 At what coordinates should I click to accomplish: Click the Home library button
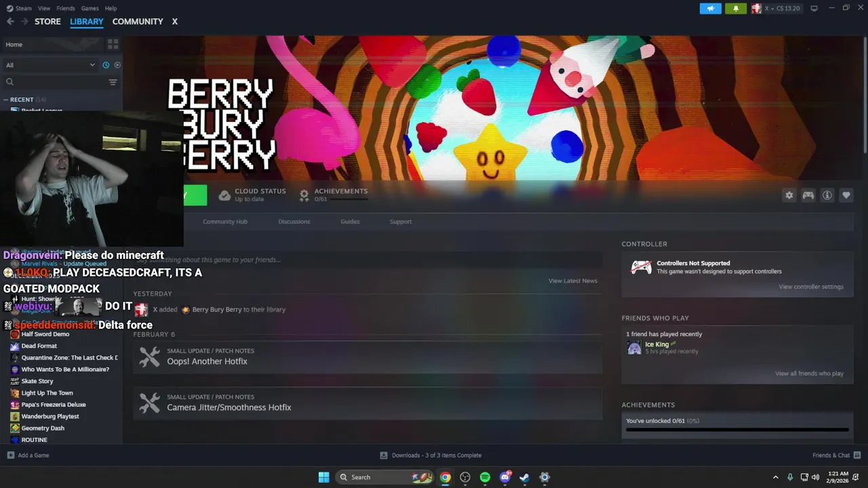(x=52, y=45)
